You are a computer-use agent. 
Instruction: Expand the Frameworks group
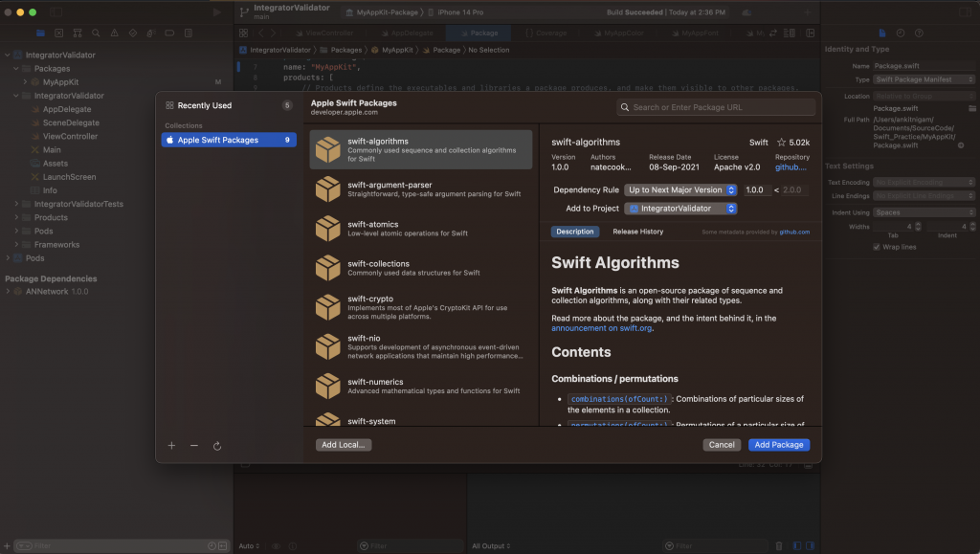[x=16, y=245]
